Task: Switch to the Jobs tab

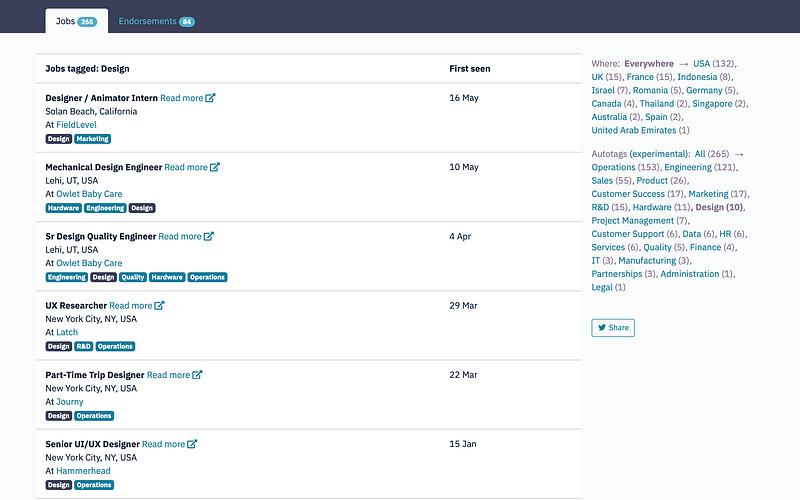Action: (77, 21)
